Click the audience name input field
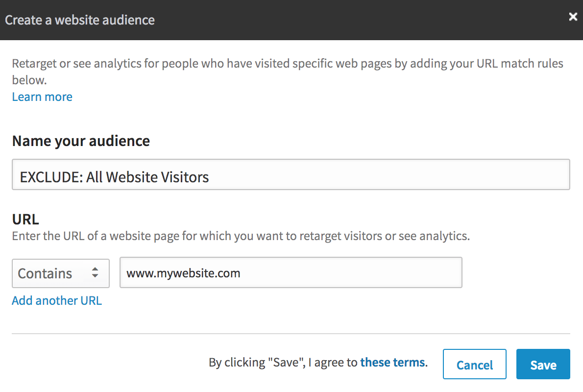The height and width of the screenshot is (392, 583). (x=291, y=174)
